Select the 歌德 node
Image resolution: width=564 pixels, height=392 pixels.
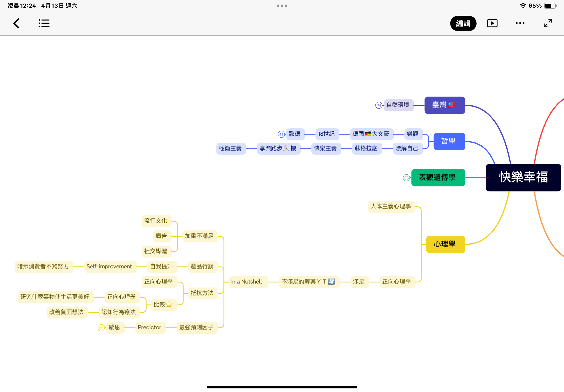295,134
